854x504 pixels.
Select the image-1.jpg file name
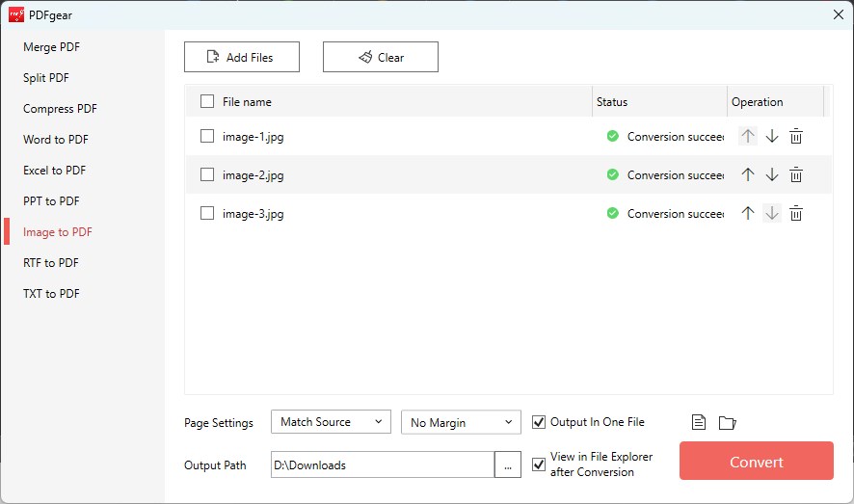click(x=254, y=137)
